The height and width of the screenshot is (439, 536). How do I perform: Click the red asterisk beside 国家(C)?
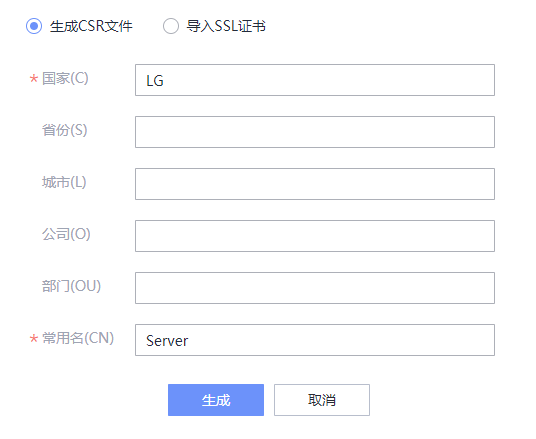(34, 79)
